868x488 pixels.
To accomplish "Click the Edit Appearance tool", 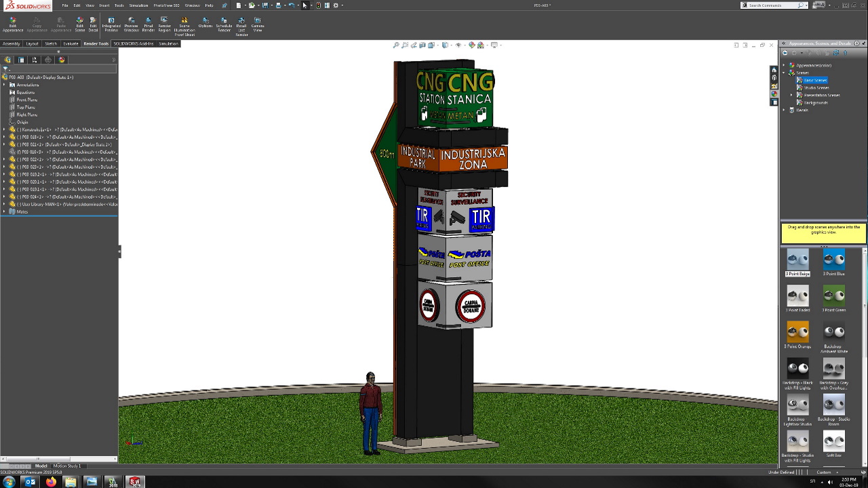I will tap(12, 24).
